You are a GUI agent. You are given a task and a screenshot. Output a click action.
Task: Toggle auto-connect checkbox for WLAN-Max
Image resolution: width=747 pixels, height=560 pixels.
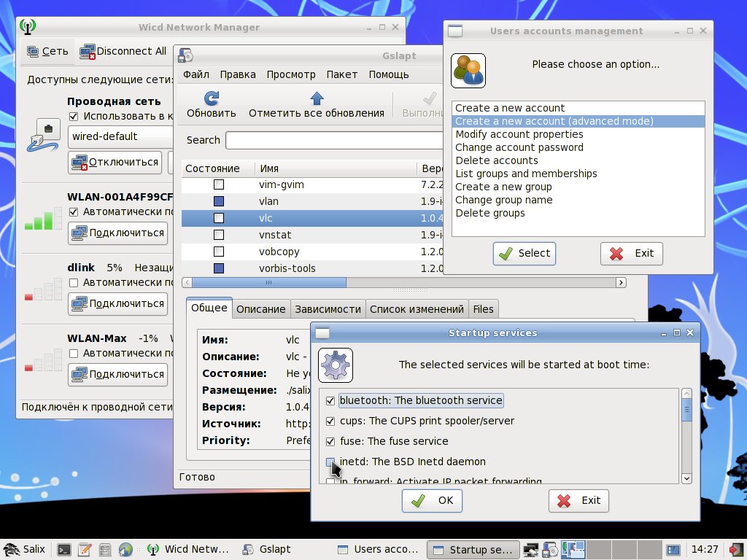point(74,354)
